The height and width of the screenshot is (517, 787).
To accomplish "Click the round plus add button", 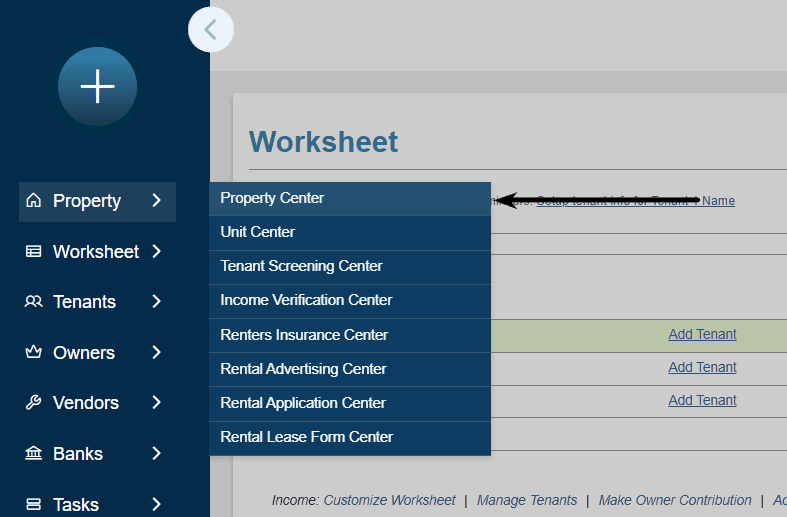I will point(97,87).
